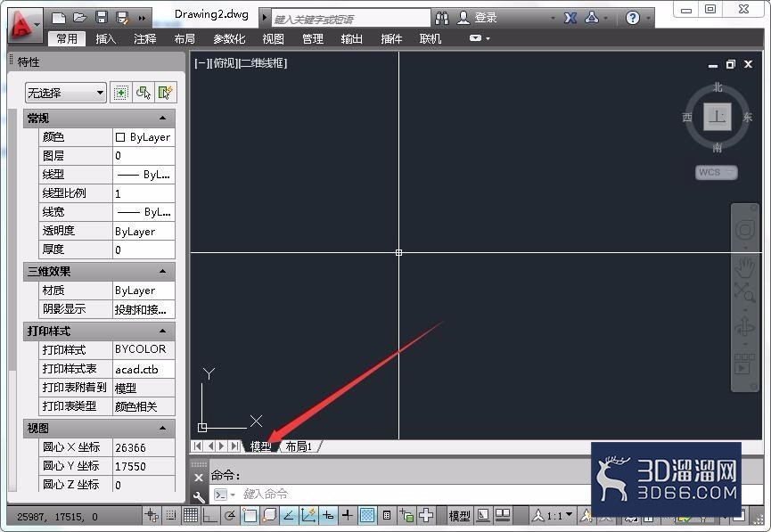
Task: Open the 注释 ribbon tab
Action: (x=145, y=39)
